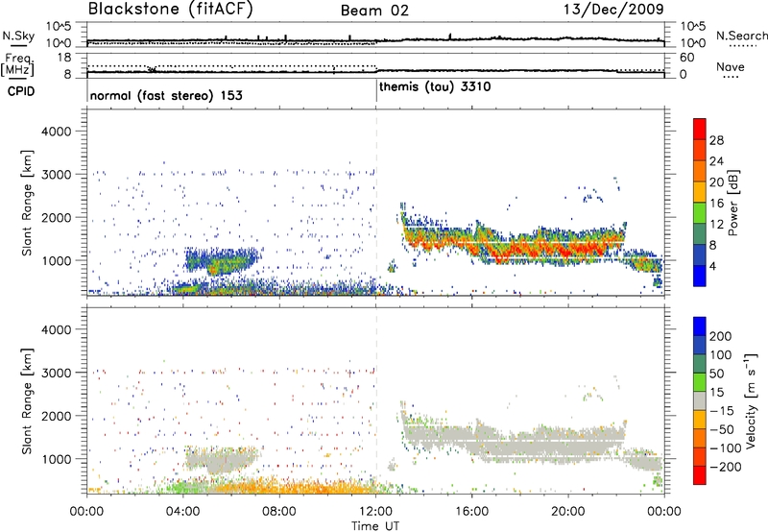Click the '00:00' start tick label
Screen dimensions: 768x532
click(86, 512)
